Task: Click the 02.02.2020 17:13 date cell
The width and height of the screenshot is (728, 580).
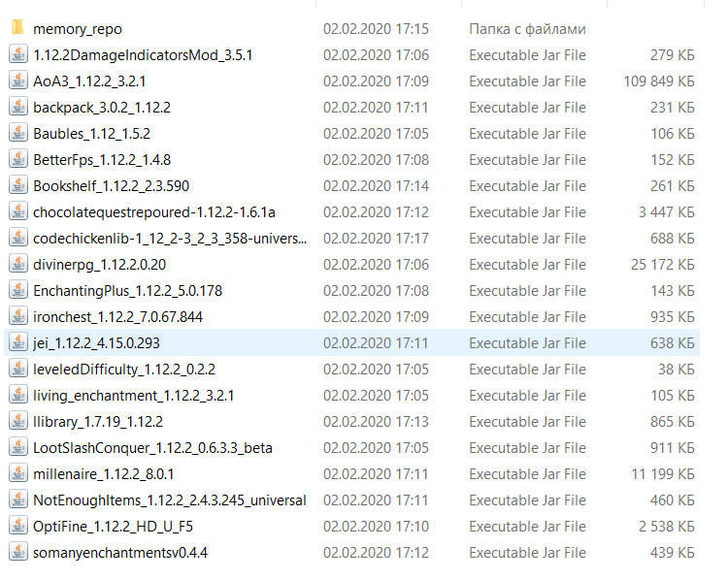Action: 376,422
